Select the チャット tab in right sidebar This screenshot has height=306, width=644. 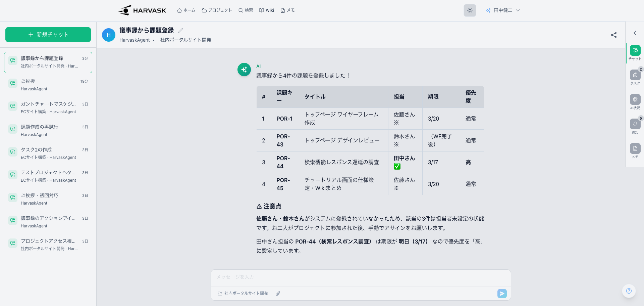pyautogui.click(x=635, y=51)
